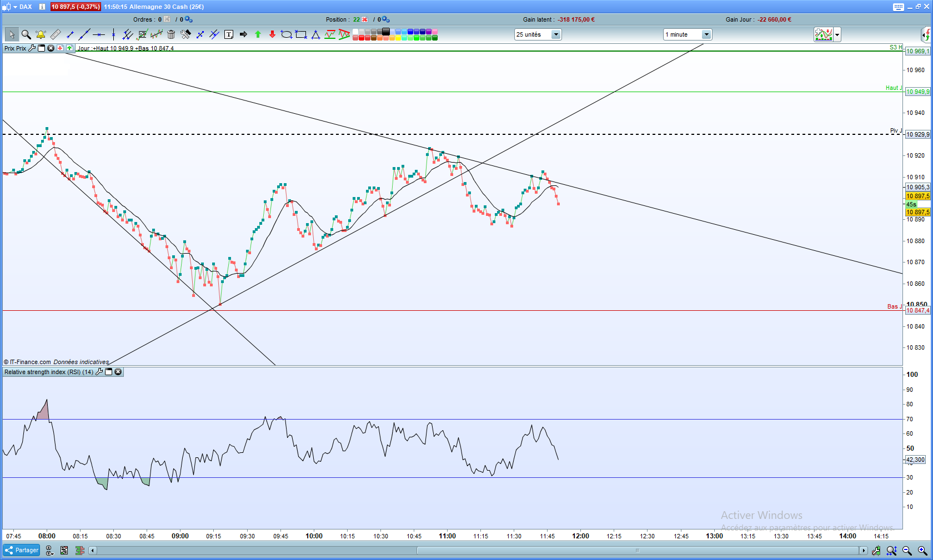Click the zoom out magnifier icon
Viewport: 933px width, 560px height.
907,551
